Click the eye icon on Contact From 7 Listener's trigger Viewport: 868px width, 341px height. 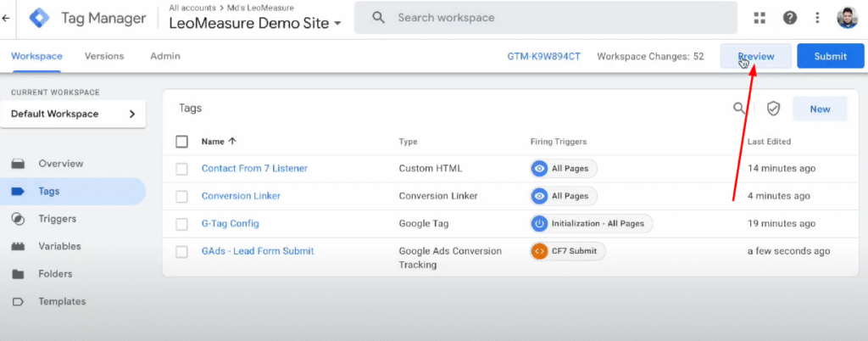(x=539, y=168)
